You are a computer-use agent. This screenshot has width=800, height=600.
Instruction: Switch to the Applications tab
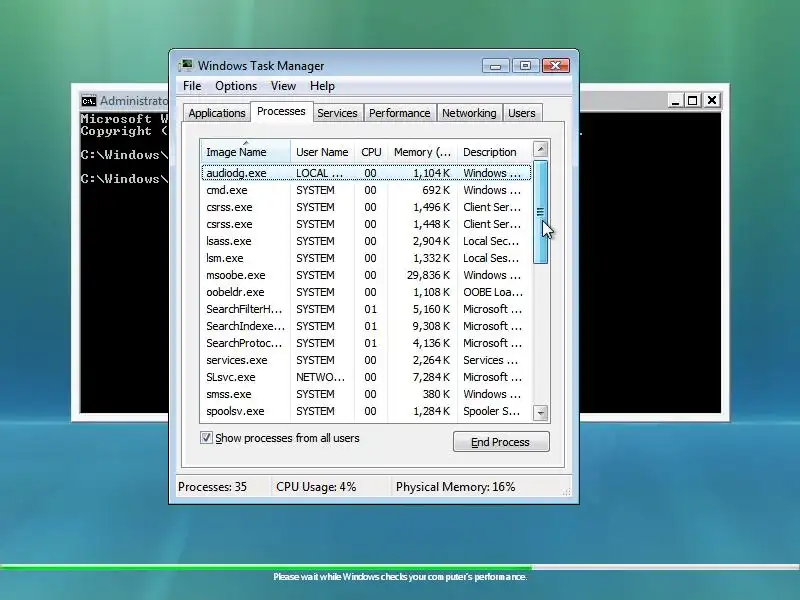217,113
